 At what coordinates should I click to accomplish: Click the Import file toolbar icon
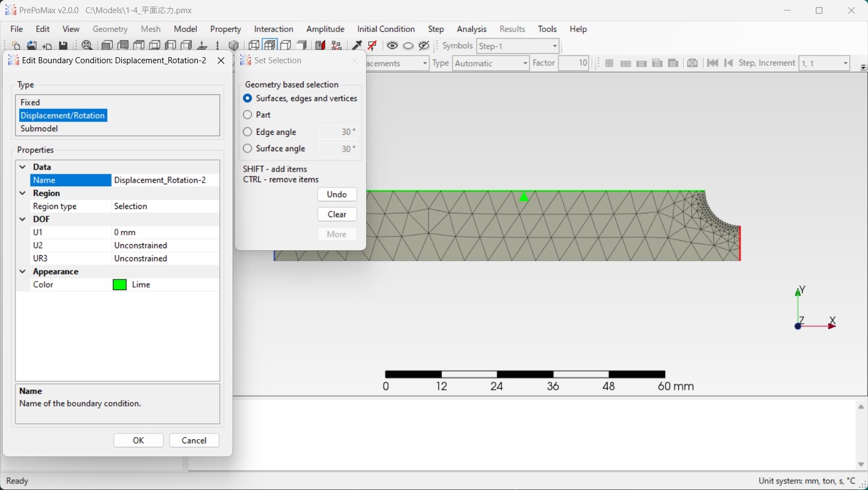(x=47, y=46)
